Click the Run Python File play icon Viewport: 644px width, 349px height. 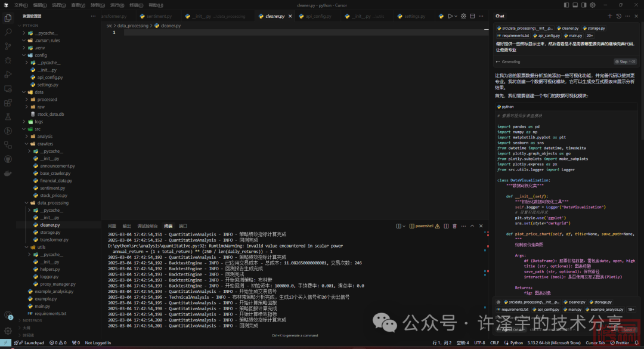[450, 16]
